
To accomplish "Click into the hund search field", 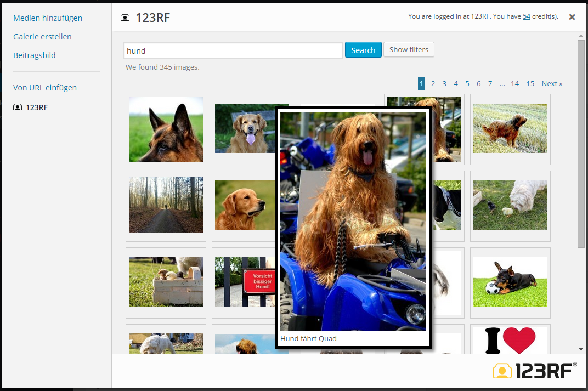I will (x=233, y=50).
